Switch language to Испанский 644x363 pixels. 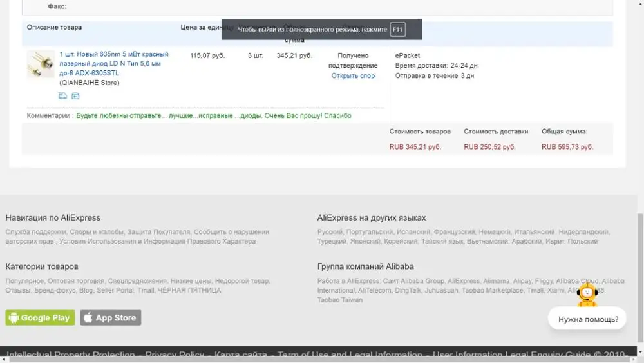(x=413, y=232)
